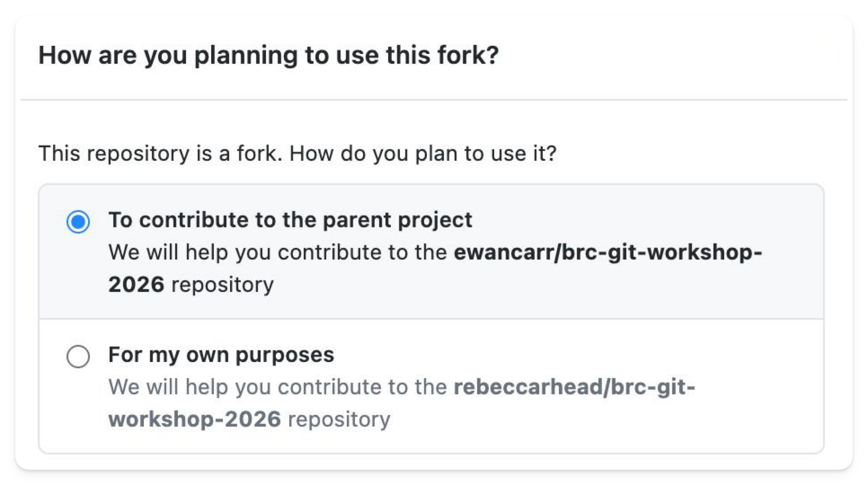
Task: Click the word 'repository' after 2026 in first option
Action: coord(222,285)
